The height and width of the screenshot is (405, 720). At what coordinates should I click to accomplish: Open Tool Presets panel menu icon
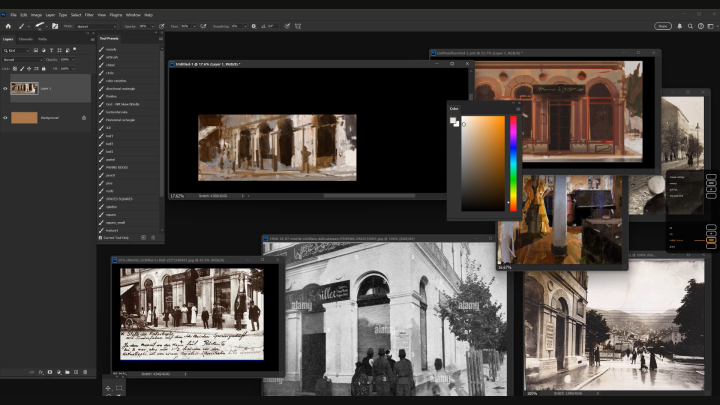pyautogui.click(x=161, y=39)
